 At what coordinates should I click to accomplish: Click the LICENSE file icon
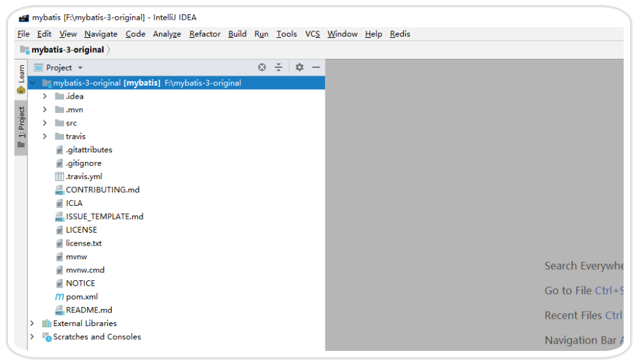pos(59,230)
